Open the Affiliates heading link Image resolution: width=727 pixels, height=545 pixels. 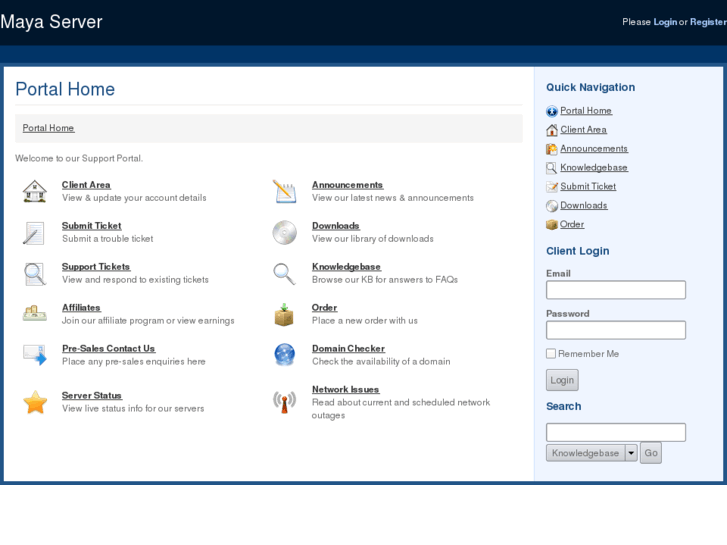pos(81,308)
